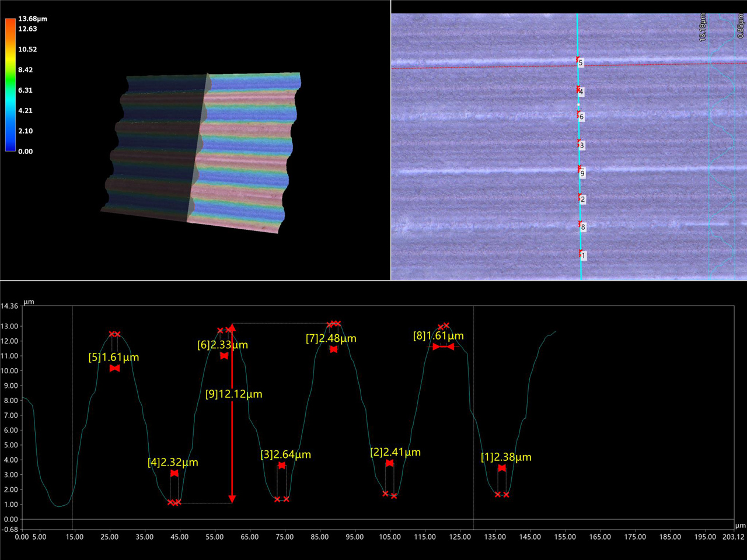Select the [9]12.12µm height measurement label
The width and height of the screenshot is (747, 560).
tap(233, 394)
